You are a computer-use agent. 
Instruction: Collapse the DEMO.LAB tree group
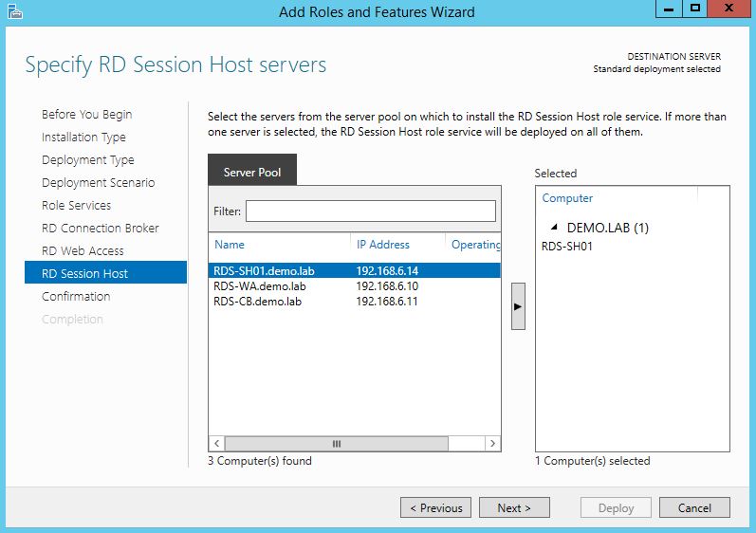point(553,229)
